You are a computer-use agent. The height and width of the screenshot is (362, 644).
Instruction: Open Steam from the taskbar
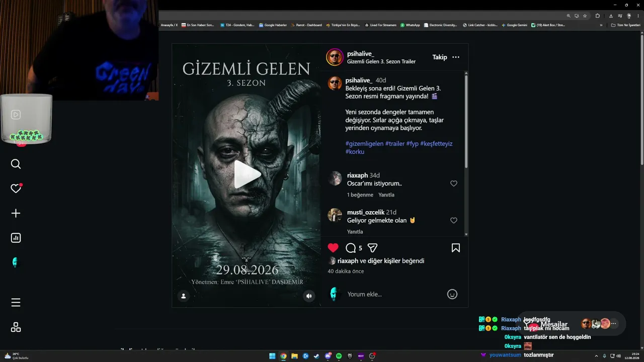[316, 356]
